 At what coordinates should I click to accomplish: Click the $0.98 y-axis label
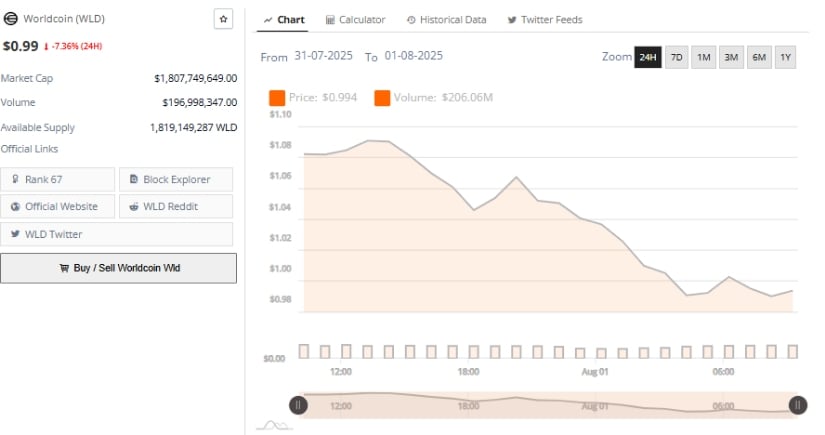click(280, 299)
